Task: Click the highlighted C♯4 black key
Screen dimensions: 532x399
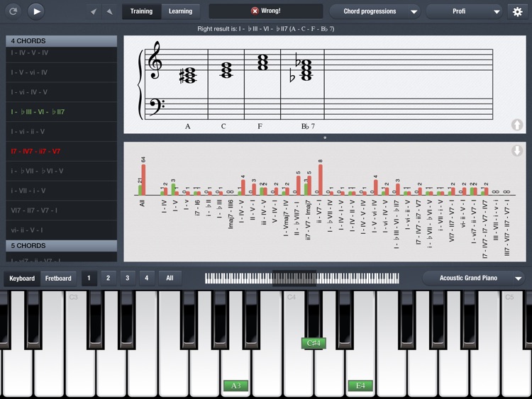Action: 314,343
